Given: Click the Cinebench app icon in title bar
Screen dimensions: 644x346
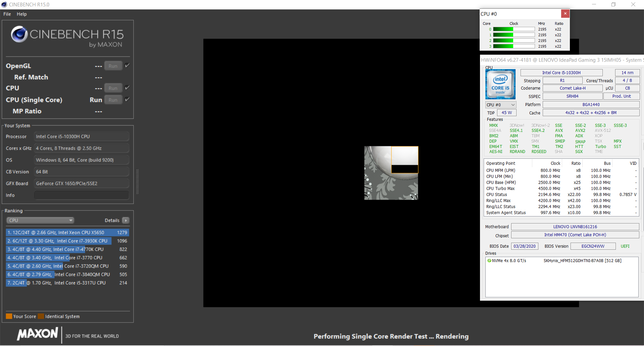Looking at the screenshot, I should [x=4, y=4].
